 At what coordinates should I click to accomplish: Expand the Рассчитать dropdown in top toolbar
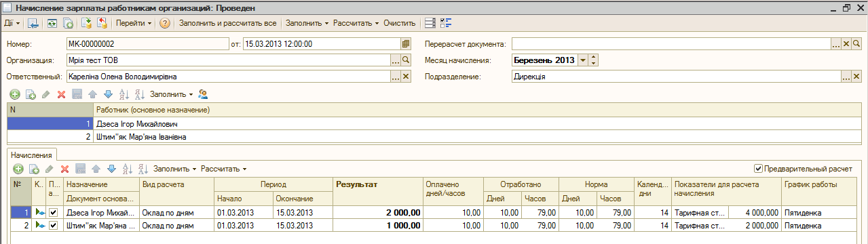pyautogui.click(x=356, y=23)
